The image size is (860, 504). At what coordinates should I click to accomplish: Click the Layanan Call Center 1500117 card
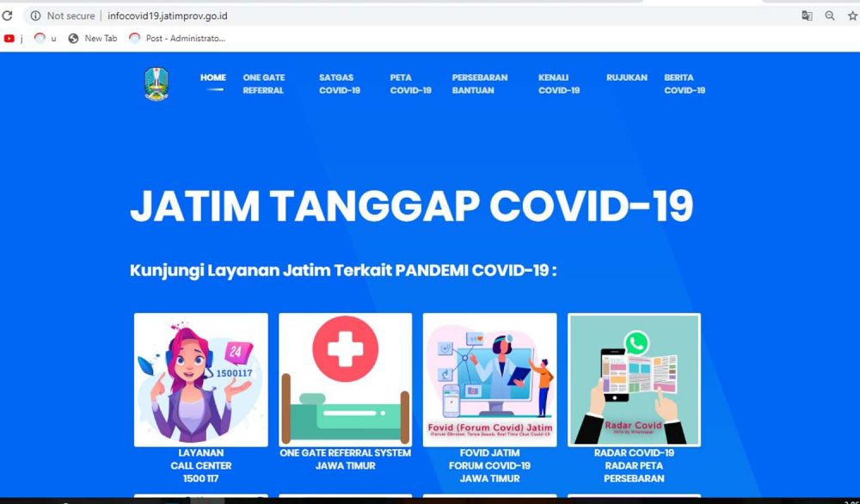(200, 380)
